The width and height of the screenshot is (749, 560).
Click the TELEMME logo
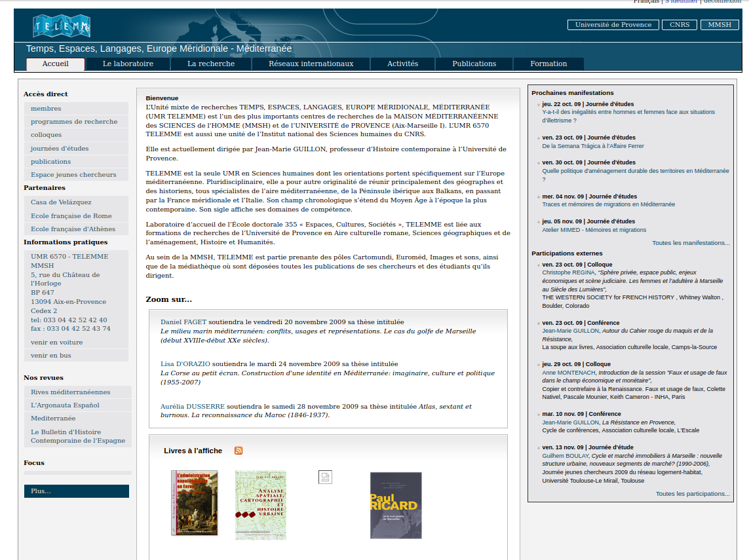pyautogui.click(x=61, y=26)
